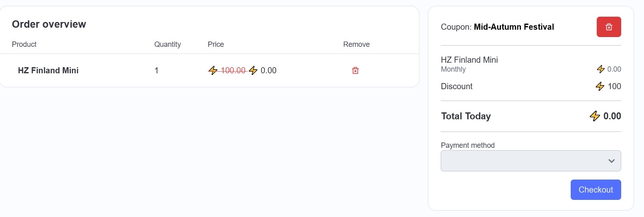
Task: Click lightning icon beside strikethrough 100.00 price
Action: click(x=213, y=70)
